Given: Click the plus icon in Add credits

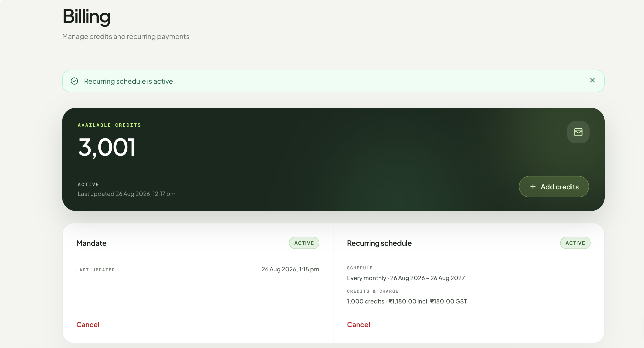Looking at the screenshot, I should coord(533,187).
